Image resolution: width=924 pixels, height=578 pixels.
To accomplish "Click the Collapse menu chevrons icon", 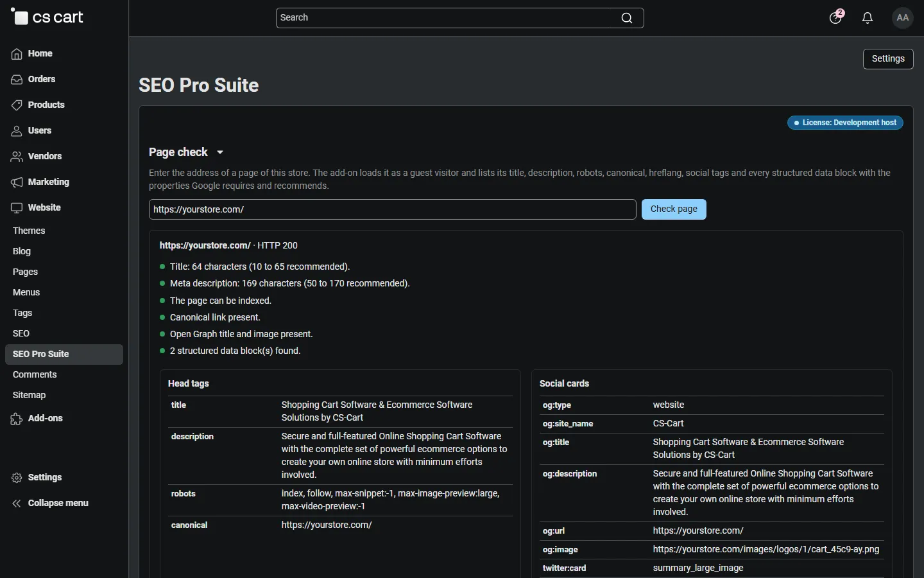I will point(17,504).
